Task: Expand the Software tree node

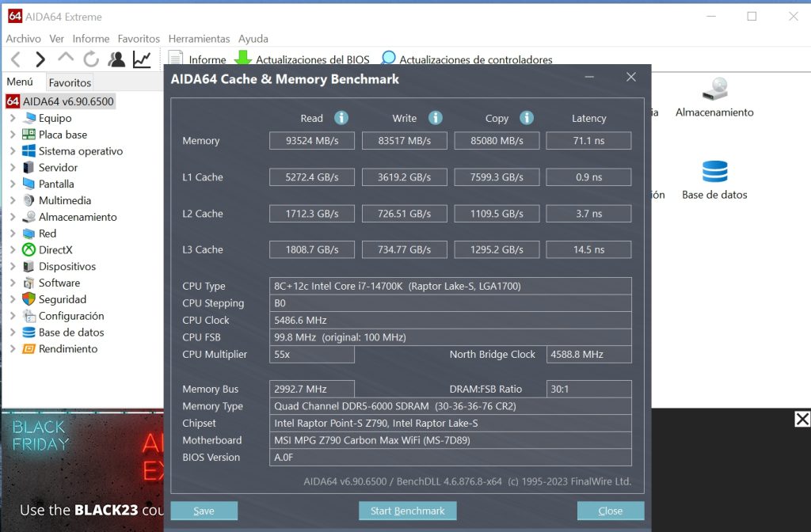Action: pyautogui.click(x=13, y=283)
